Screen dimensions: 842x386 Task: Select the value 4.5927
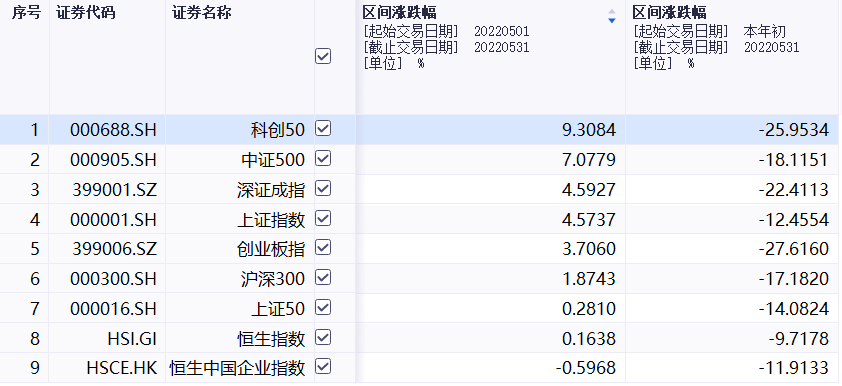[x=589, y=190]
